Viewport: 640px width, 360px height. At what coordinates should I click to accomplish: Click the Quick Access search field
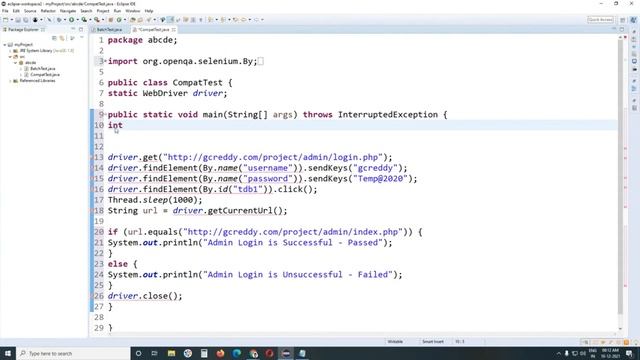[x=600, y=20]
